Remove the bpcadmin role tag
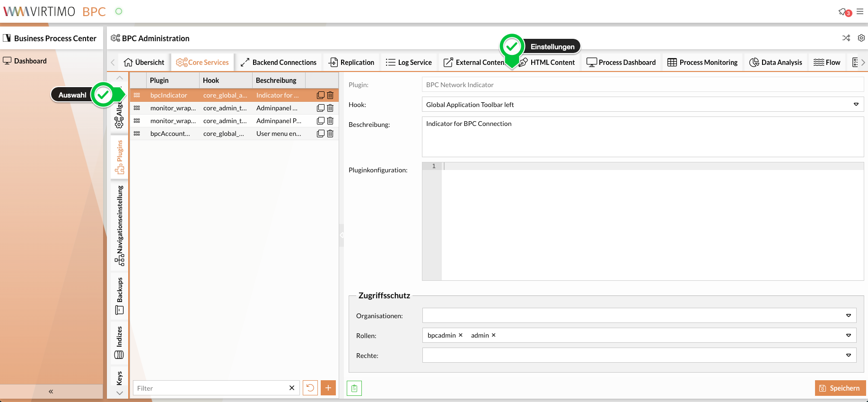 point(460,335)
